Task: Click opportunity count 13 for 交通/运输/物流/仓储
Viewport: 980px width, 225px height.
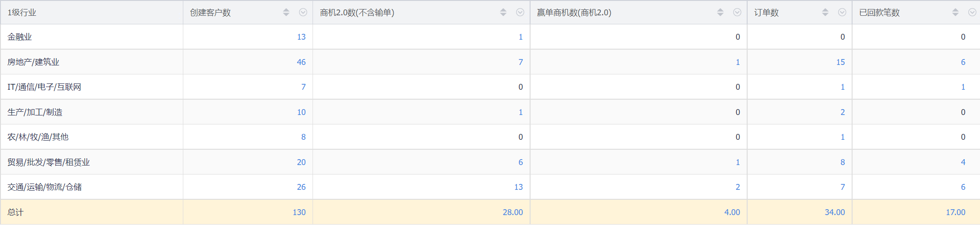Action: [x=518, y=187]
